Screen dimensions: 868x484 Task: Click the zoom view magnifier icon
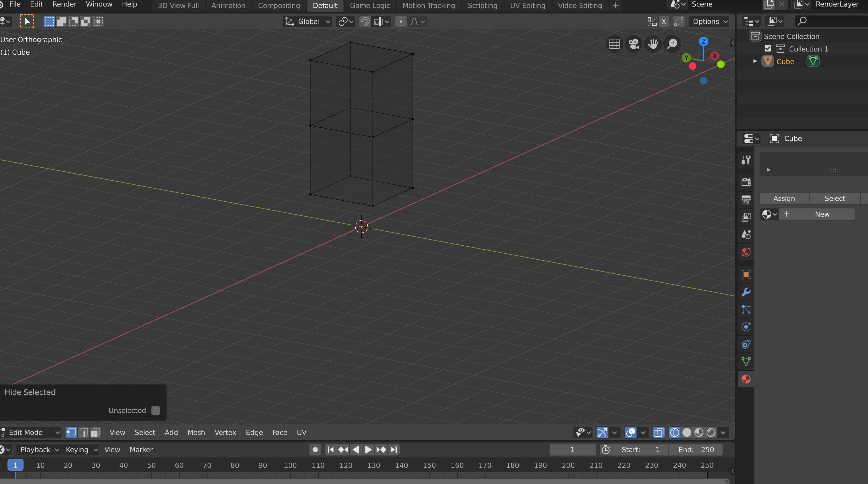pyautogui.click(x=672, y=44)
